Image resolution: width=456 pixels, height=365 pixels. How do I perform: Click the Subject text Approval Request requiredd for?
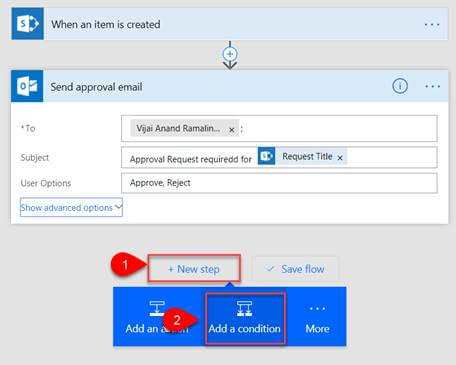pos(191,159)
